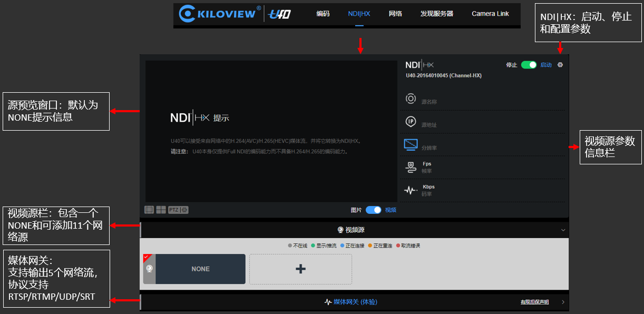Click the 码率 label under Kbps

coord(427,194)
